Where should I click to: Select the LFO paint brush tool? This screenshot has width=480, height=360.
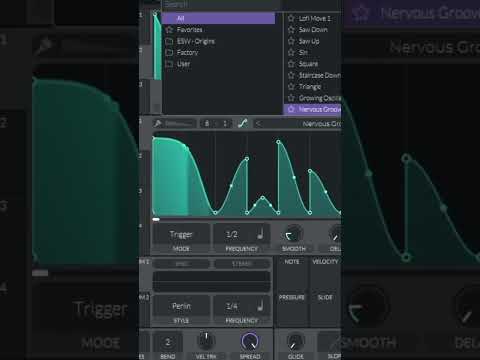coord(158,124)
